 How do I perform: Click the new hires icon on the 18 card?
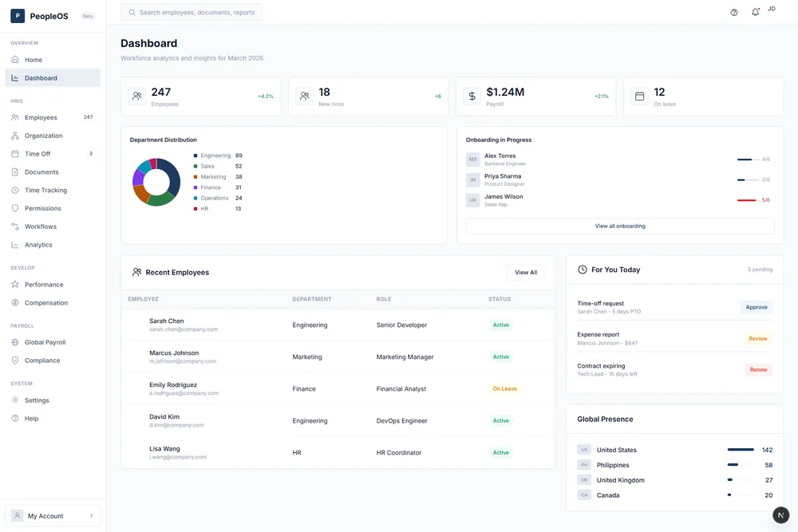pyautogui.click(x=304, y=96)
